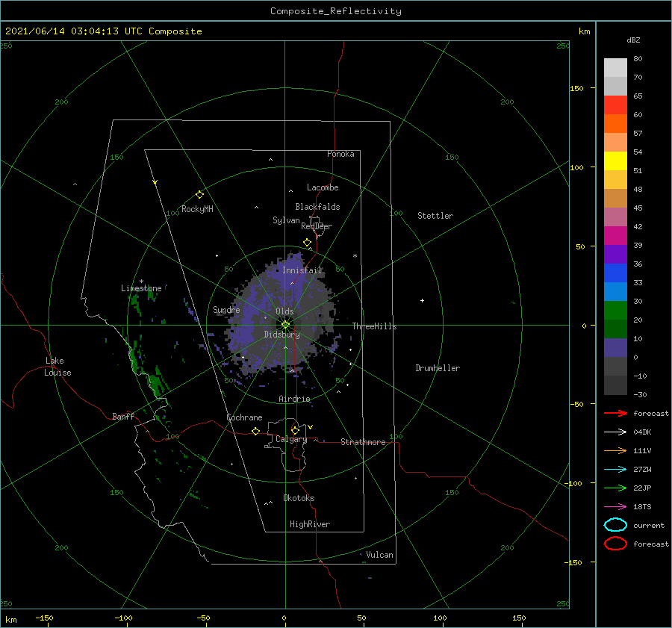
Task: Select the magenta 18TS arrow icon
Action: tap(615, 507)
